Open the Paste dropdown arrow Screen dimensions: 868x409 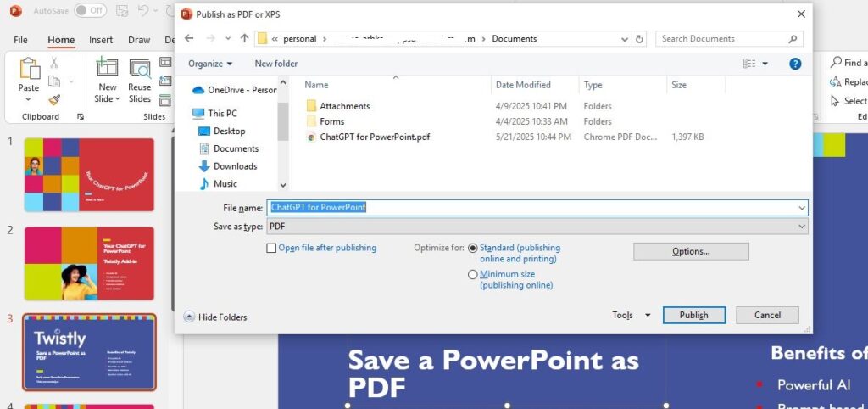click(x=29, y=99)
